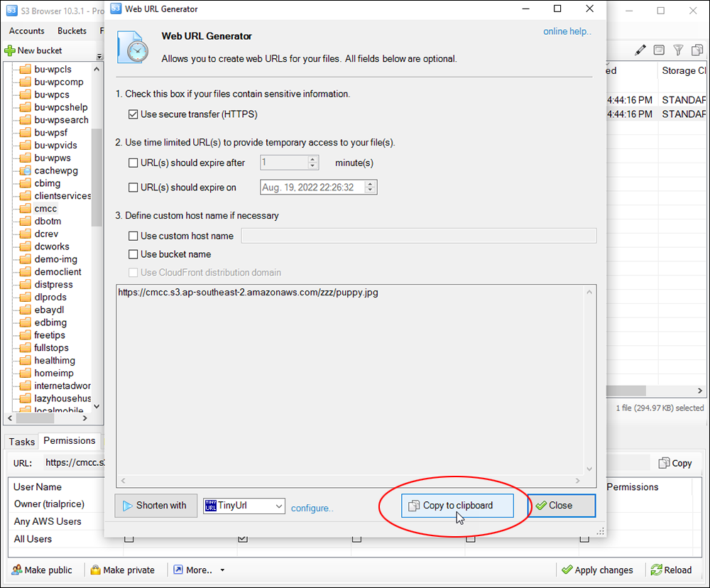This screenshot has height=588, width=710.
Task: Select the demo-img bucket
Action: click(x=55, y=260)
